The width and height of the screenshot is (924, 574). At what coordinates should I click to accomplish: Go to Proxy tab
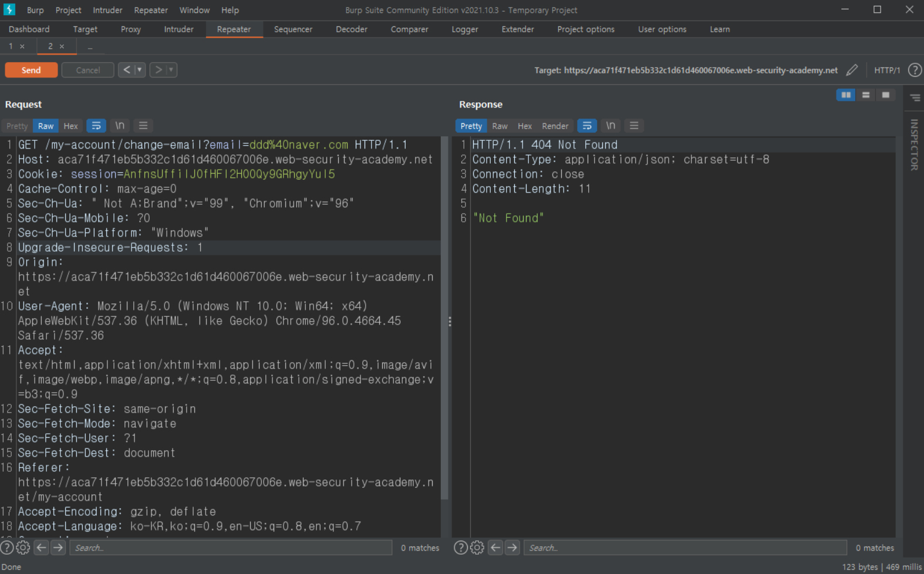[130, 29]
